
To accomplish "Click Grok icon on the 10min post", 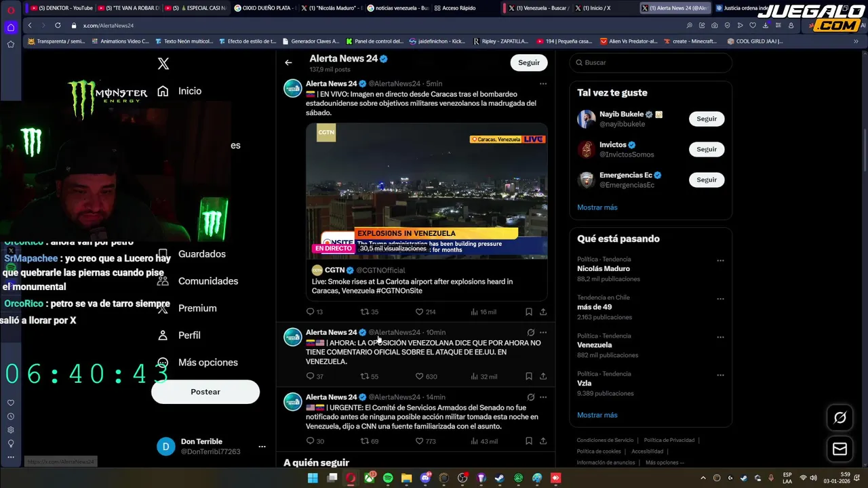I will point(531,333).
